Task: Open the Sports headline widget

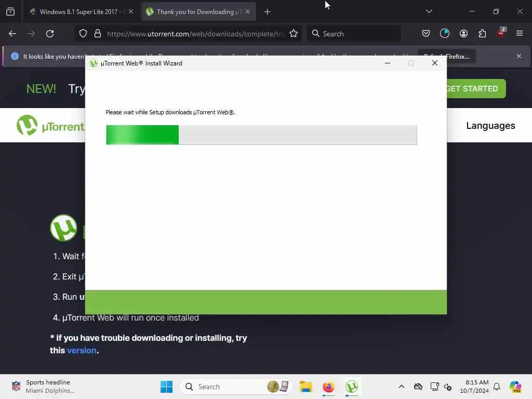Action: tap(43, 387)
